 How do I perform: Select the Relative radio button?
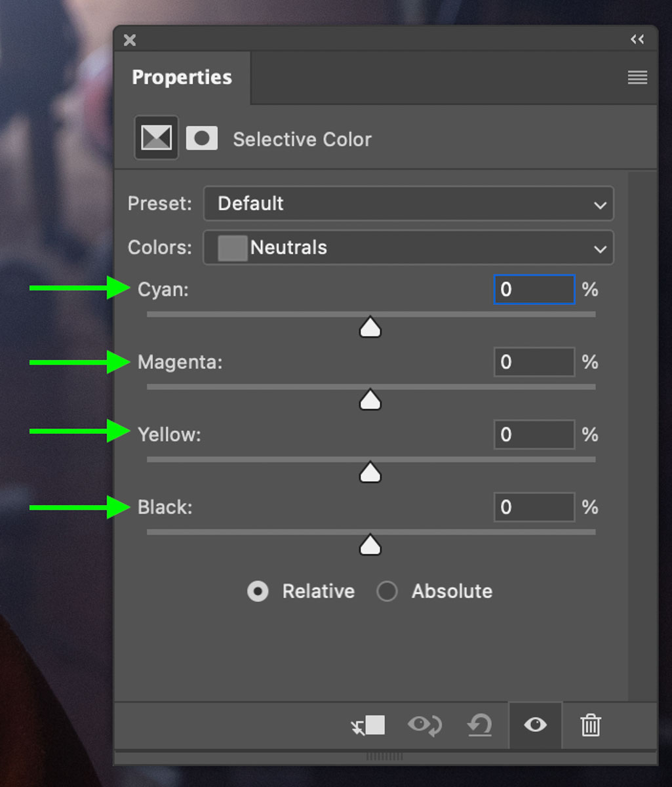click(258, 592)
